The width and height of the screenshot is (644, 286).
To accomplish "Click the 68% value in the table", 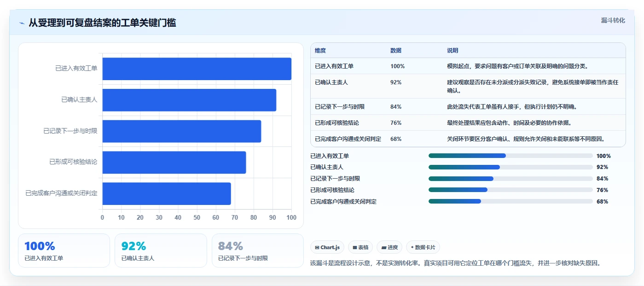I will (x=396, y=139).
